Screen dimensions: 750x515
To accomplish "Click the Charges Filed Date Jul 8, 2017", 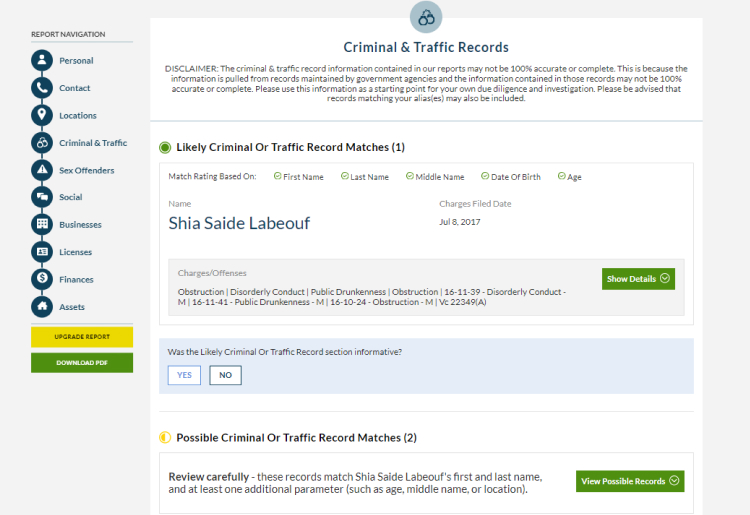I will pos(460,222).
